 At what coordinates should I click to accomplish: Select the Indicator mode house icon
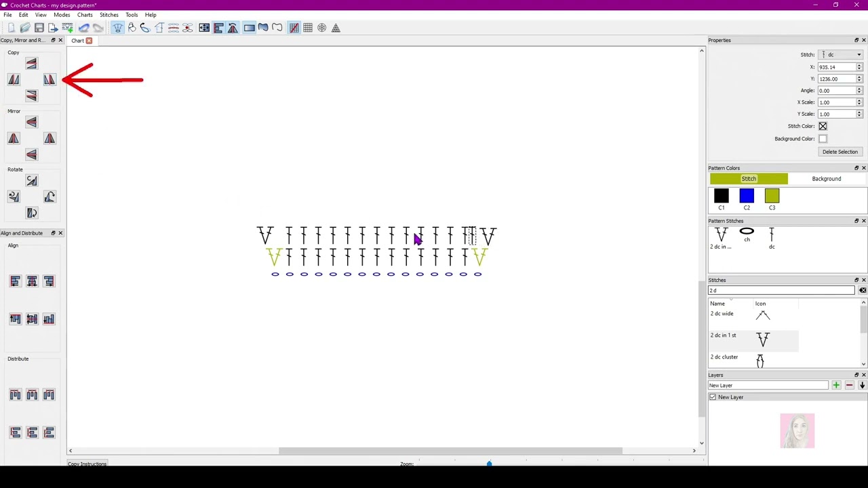coord(159,28)
